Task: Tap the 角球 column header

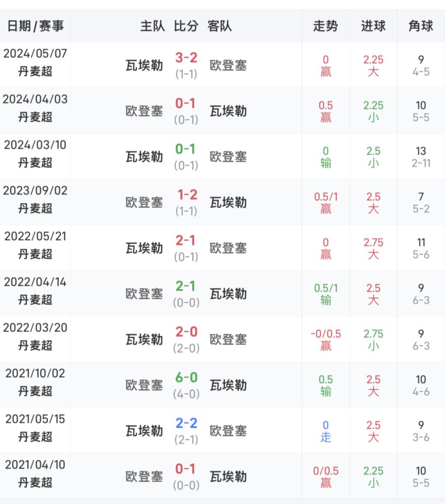Action: pos(421,26)
